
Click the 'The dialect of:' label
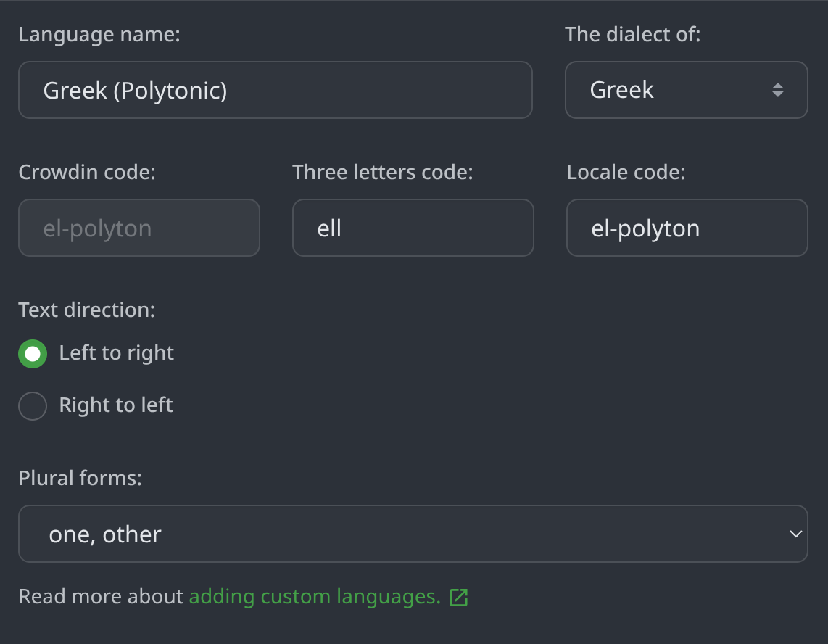633,34
